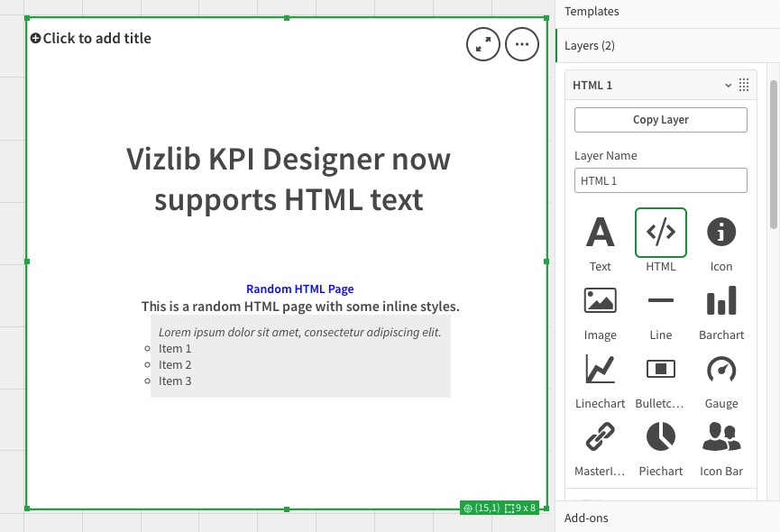The height and width of the screenshot is (532, 780).
Task: Click the Vizlib KPI Designer heading text
Action: pyautogui.click(x=289, y=179)
